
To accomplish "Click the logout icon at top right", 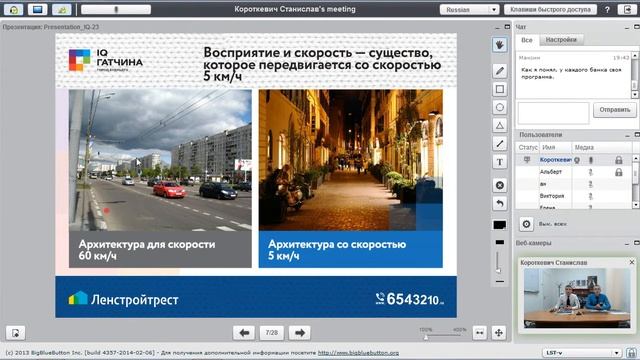I will 627,9.
